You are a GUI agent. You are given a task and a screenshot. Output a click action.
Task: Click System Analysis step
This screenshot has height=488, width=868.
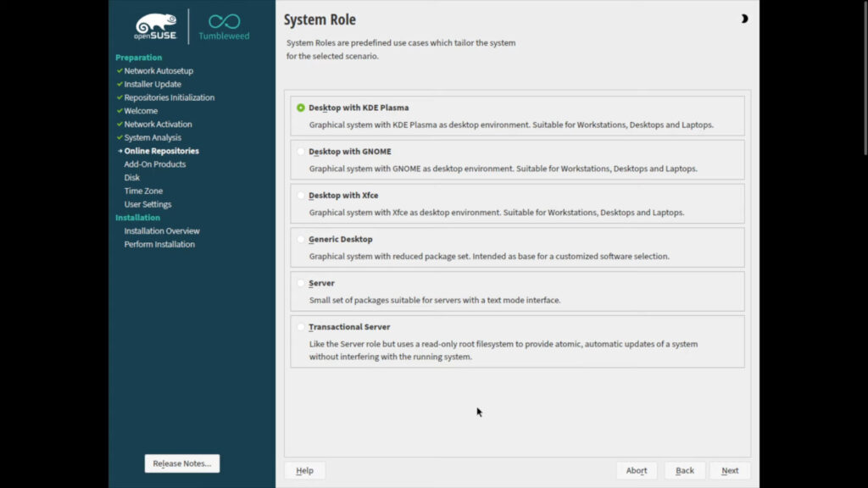click(153, 137)
